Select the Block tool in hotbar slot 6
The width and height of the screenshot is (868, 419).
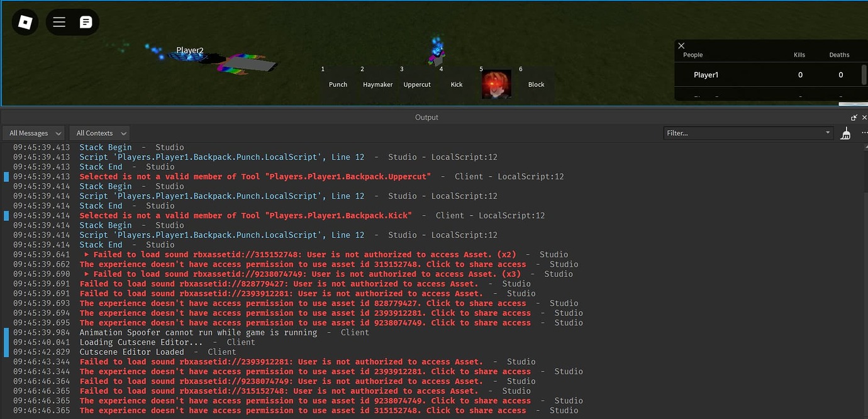pos(536,84)
